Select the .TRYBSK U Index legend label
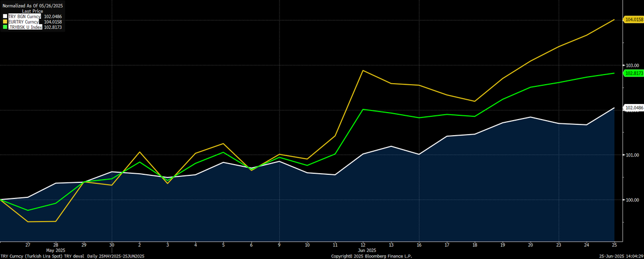The height and width of the screenshot is (259, 644). pyautogui.click(x=25, y=27)
